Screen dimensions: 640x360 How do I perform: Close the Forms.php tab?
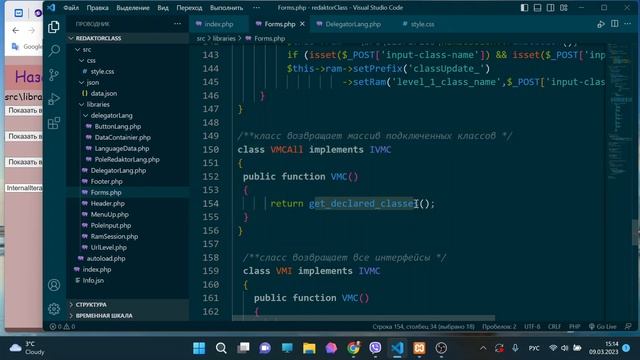[302, 24]
